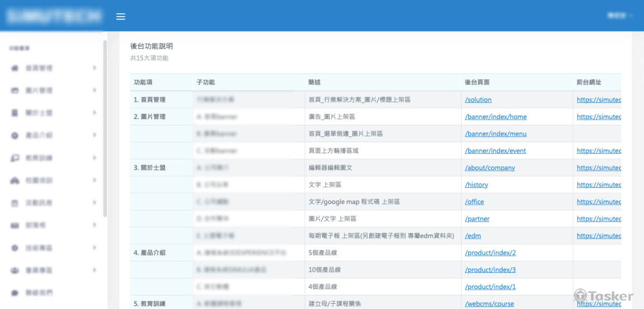644x309 pixels.
Task: Open the 部落格 sidebar menu item
Action: click(x=35, y=226)
